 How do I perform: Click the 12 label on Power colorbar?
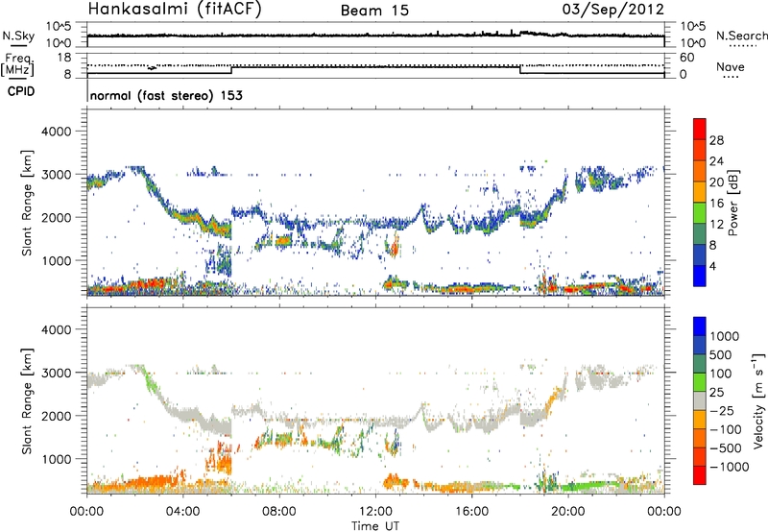tap(716, 225)
